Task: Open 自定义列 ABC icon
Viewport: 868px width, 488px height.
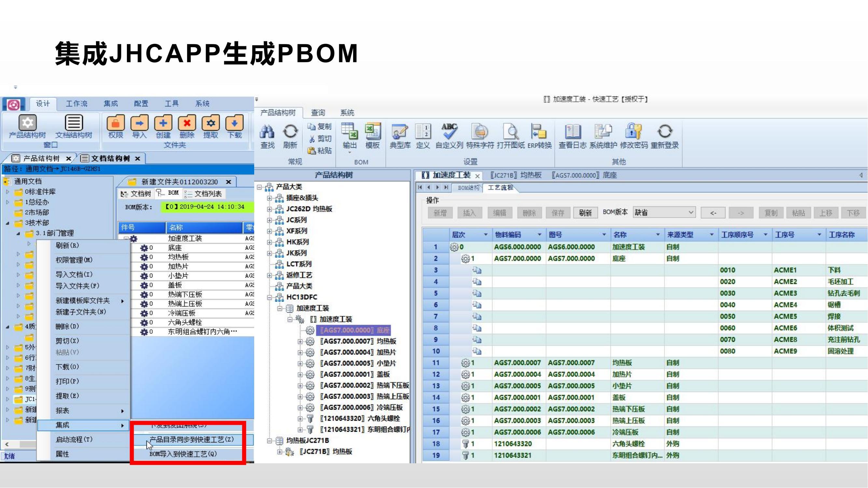Action: pos(449,136)
